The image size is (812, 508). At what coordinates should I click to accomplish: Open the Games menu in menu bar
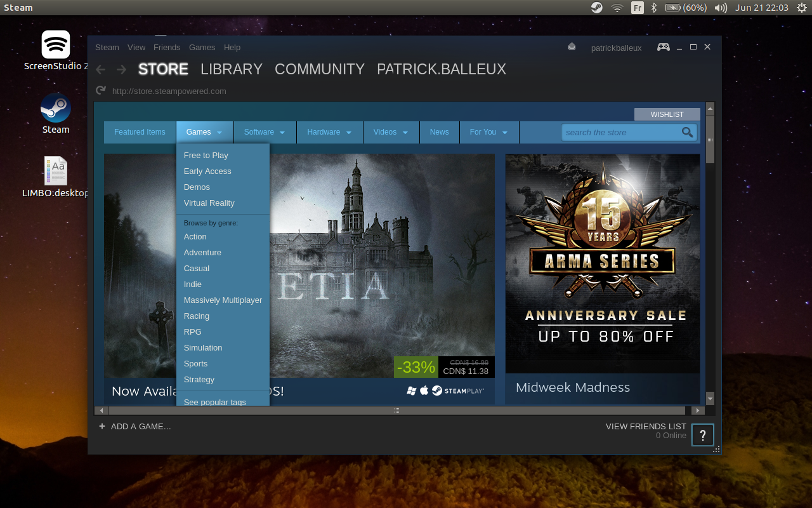202,47
